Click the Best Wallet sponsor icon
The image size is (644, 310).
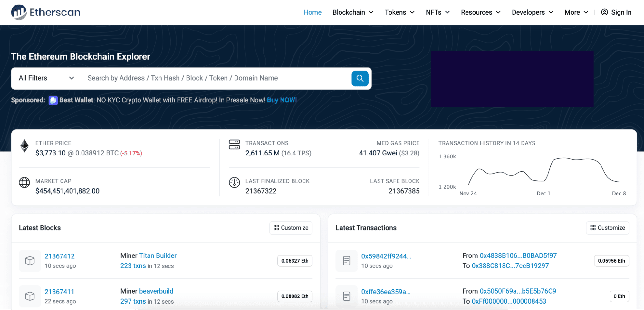coord(53,100)
